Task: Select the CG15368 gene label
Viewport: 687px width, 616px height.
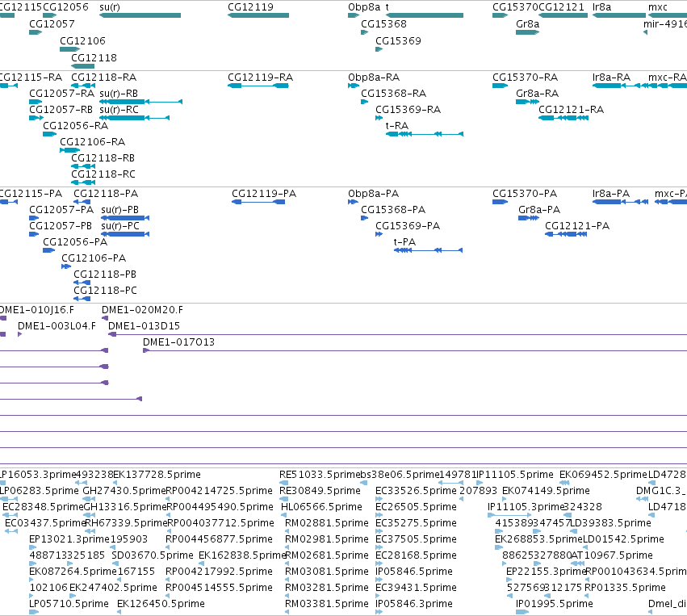Action: (383, 23)
